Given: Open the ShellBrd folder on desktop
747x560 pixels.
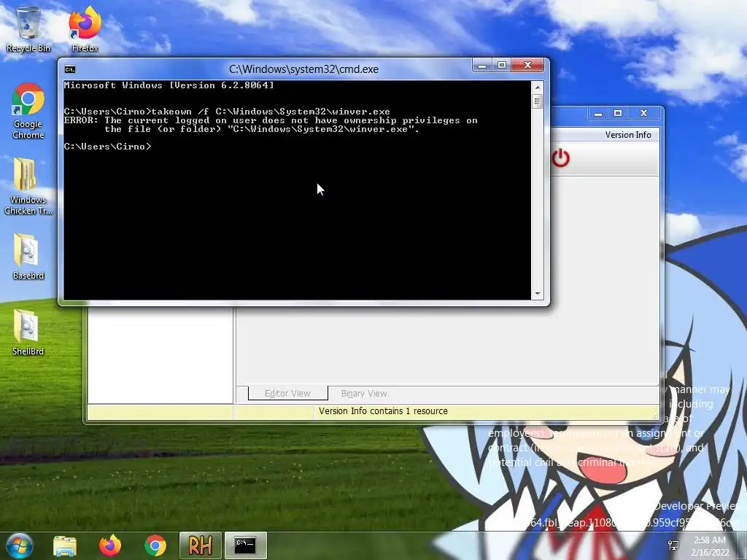Looking at the screenshot, I should click(x=28, y=332).
